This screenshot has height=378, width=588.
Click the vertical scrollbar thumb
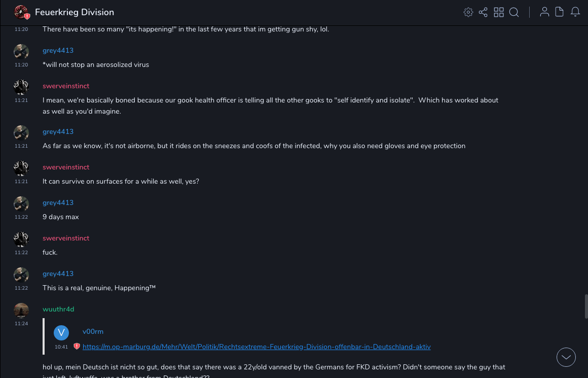coord(586,306)
